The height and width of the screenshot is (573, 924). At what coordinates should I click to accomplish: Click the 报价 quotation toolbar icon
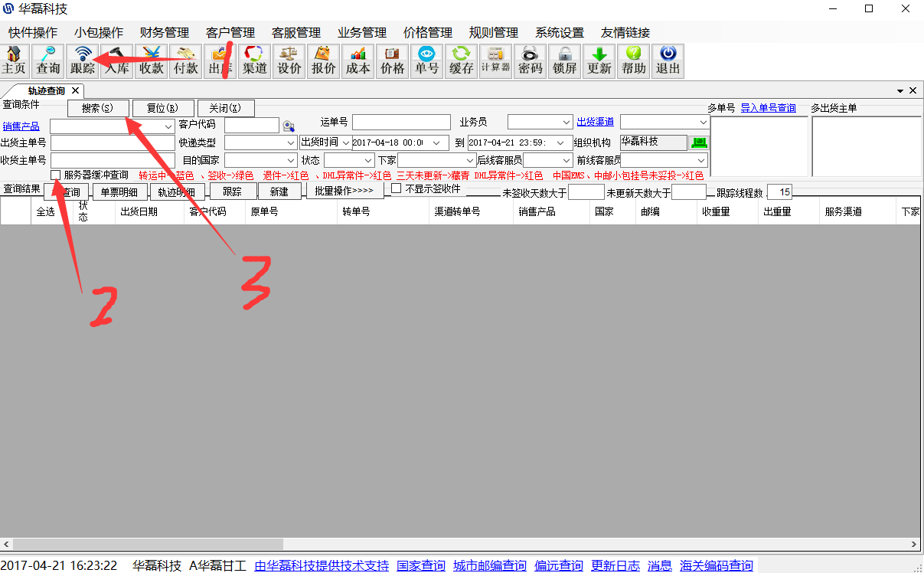(324, 61)
